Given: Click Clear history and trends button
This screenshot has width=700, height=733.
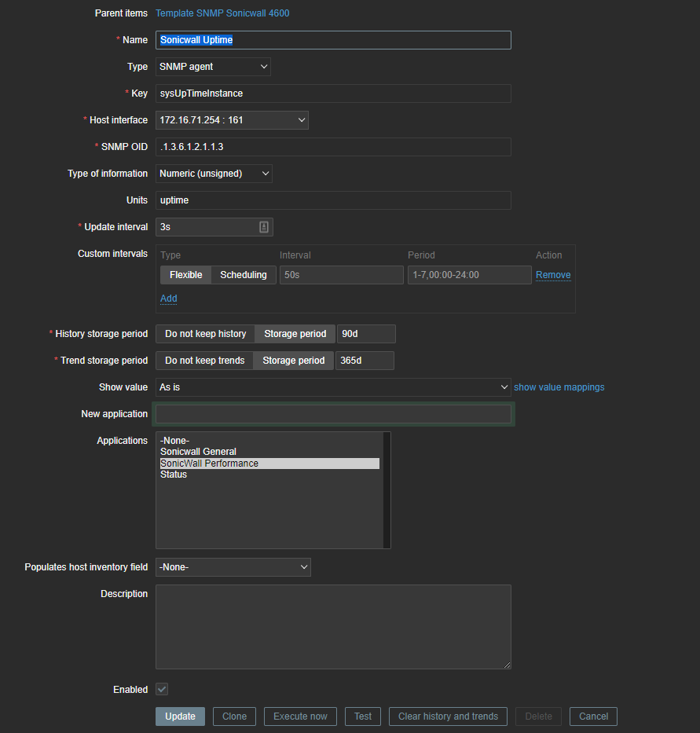Looking at the screenshot, I should pos(448,717).
